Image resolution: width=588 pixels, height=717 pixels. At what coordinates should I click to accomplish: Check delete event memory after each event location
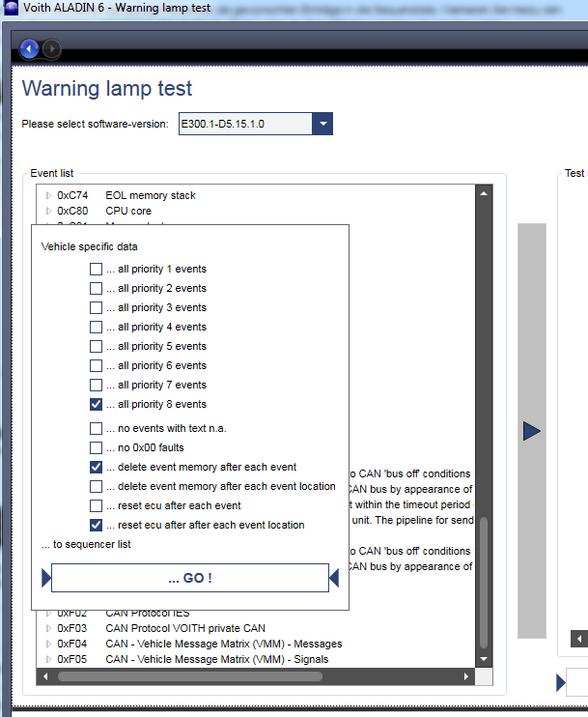96,486
